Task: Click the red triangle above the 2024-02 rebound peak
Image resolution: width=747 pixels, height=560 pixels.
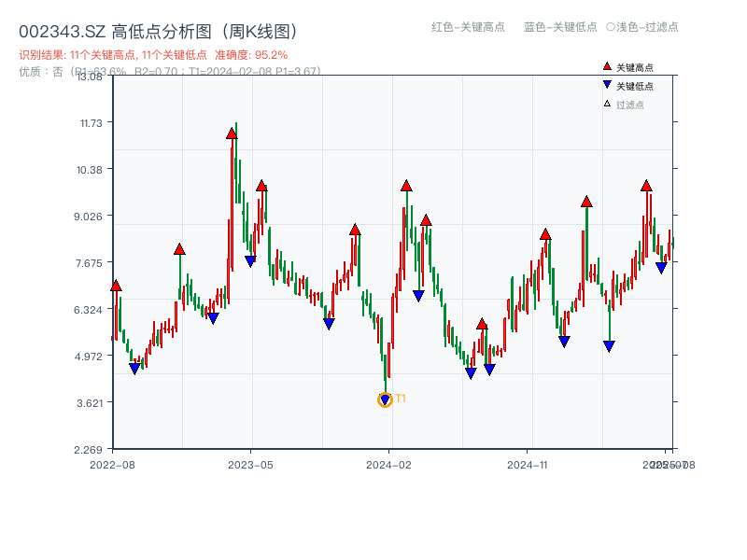Action: (x=404, y=185)
